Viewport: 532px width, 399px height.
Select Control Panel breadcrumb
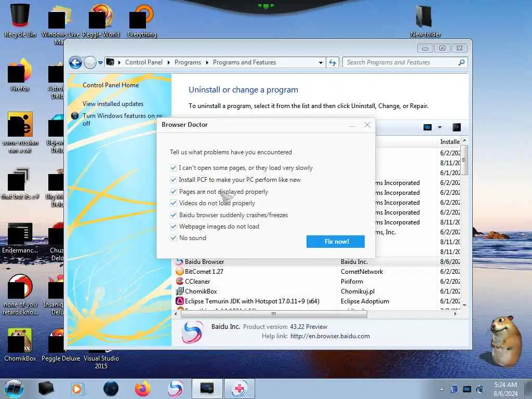[144, 62]
